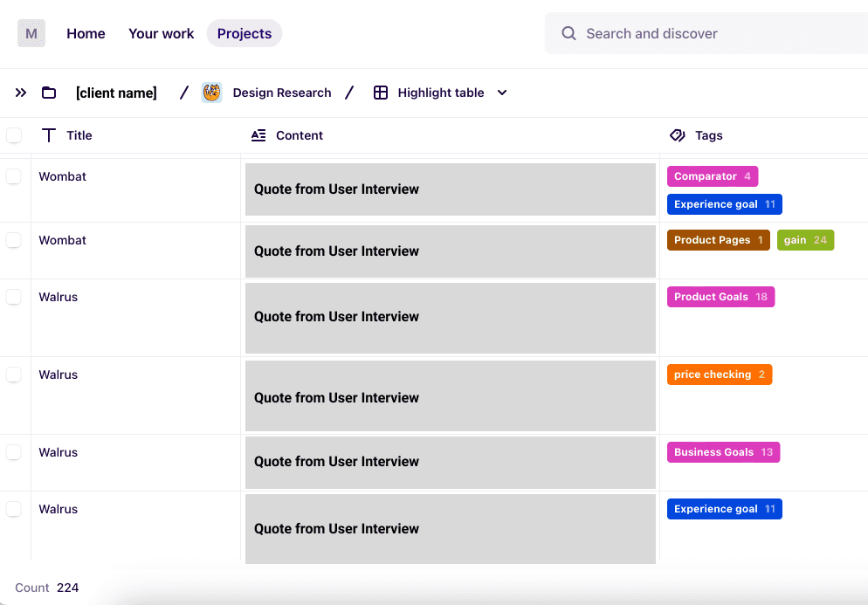Click the search magnifier icon

pos(568,33)
